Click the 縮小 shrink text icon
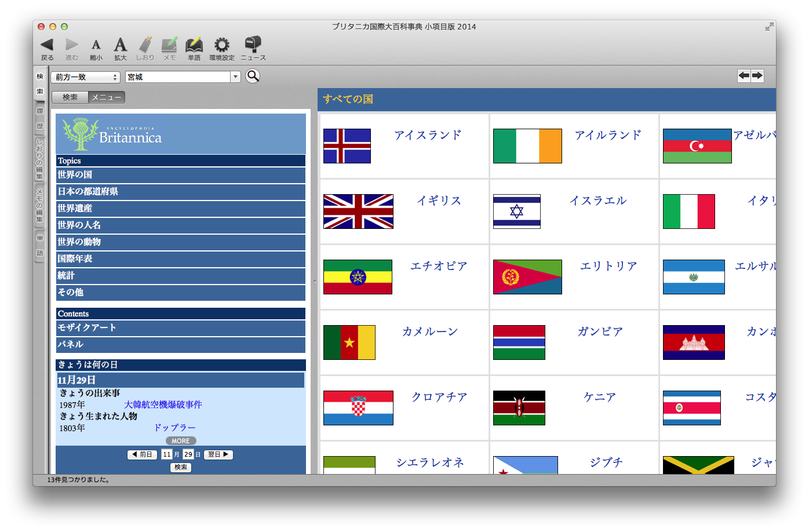 point(96,45)
